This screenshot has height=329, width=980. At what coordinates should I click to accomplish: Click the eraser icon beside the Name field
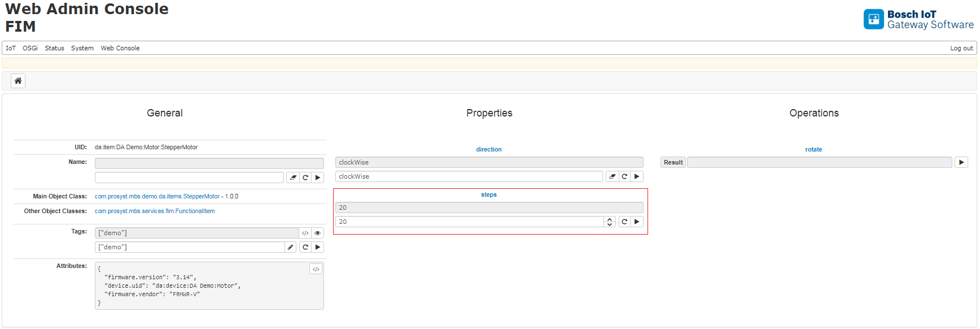293,177
